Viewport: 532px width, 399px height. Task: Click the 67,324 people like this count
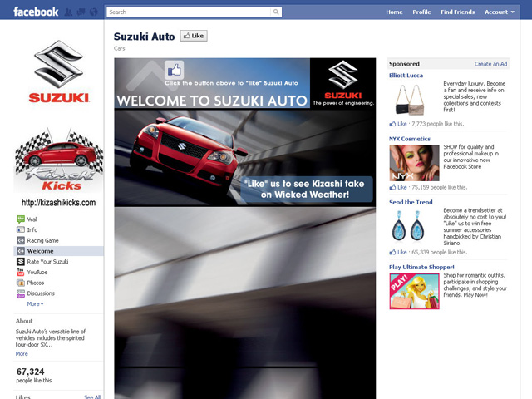pos(33,375)
